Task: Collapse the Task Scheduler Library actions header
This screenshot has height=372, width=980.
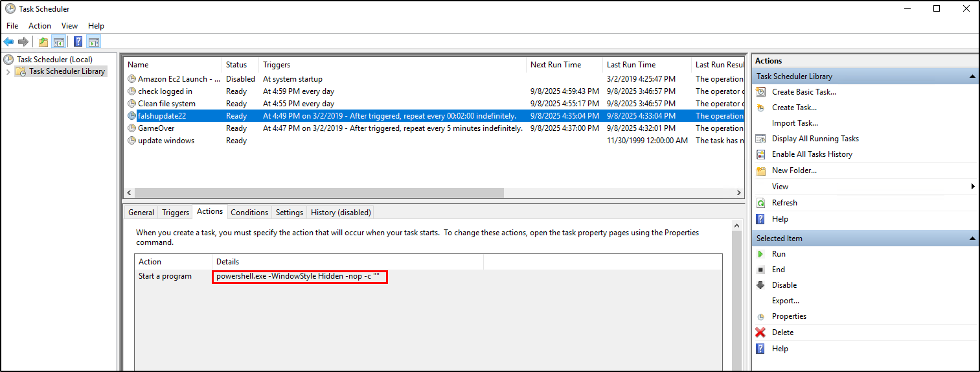Action: 972,76
